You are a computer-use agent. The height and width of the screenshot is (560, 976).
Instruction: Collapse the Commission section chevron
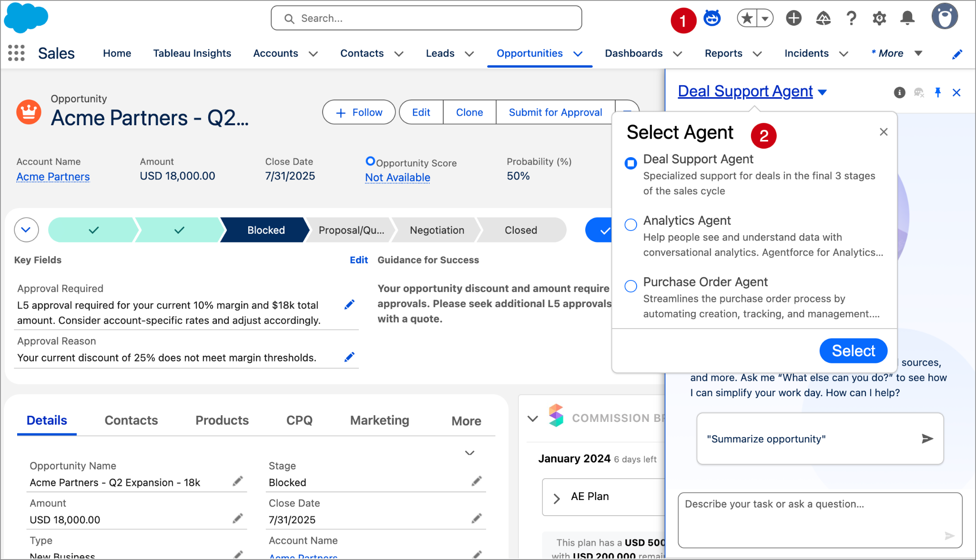533,418
